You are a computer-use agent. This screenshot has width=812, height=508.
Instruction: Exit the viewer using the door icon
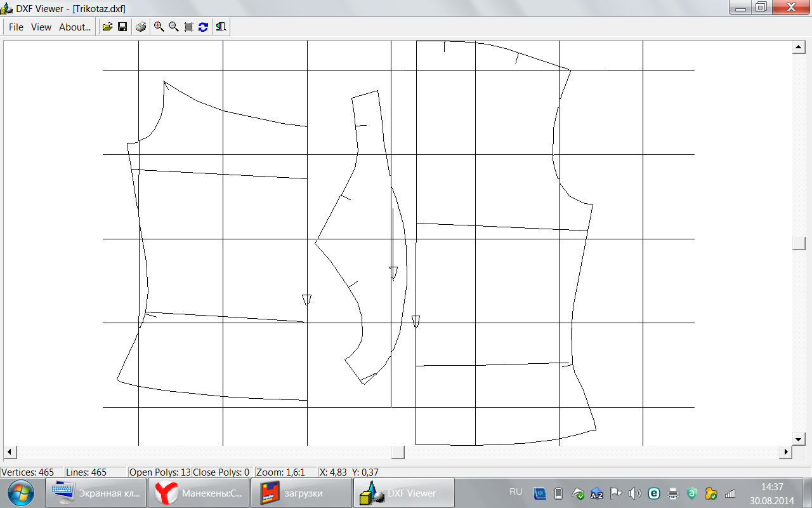[x=221, y=27]
